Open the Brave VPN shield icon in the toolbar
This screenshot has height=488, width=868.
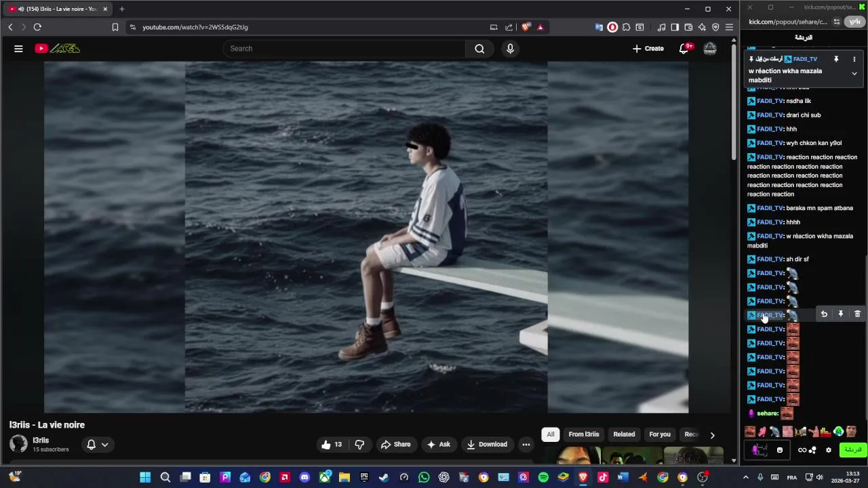click(x=715, y=27)
